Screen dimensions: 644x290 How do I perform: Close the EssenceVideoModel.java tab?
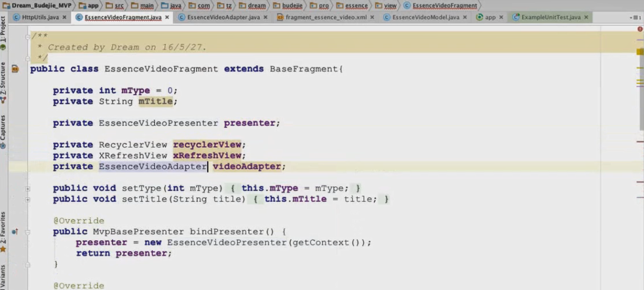(x=464, y=17)
